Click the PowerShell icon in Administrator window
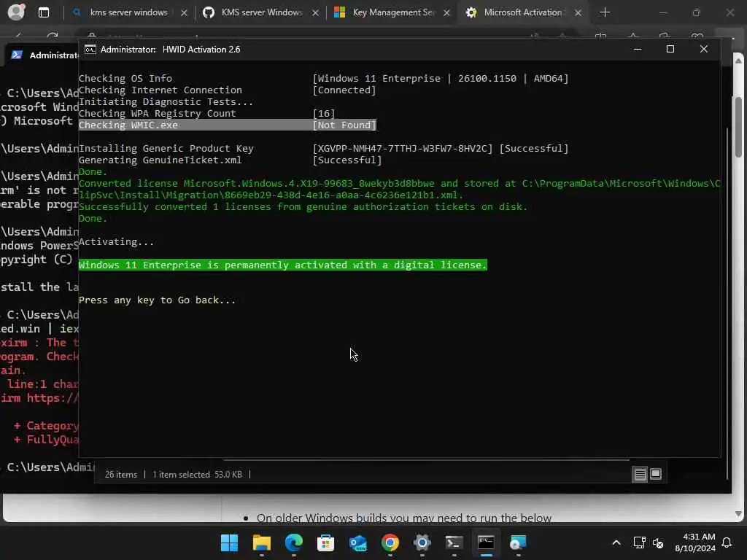 (x=17, y=55)
